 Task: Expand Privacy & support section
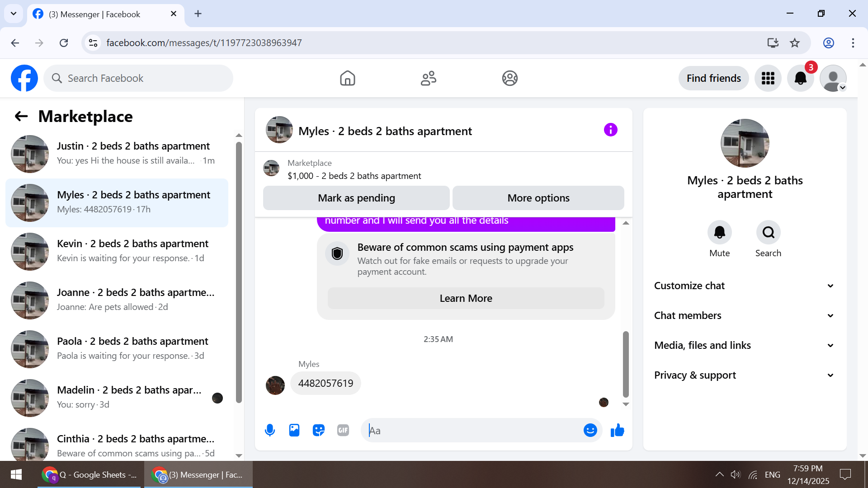tap(744, 375)
